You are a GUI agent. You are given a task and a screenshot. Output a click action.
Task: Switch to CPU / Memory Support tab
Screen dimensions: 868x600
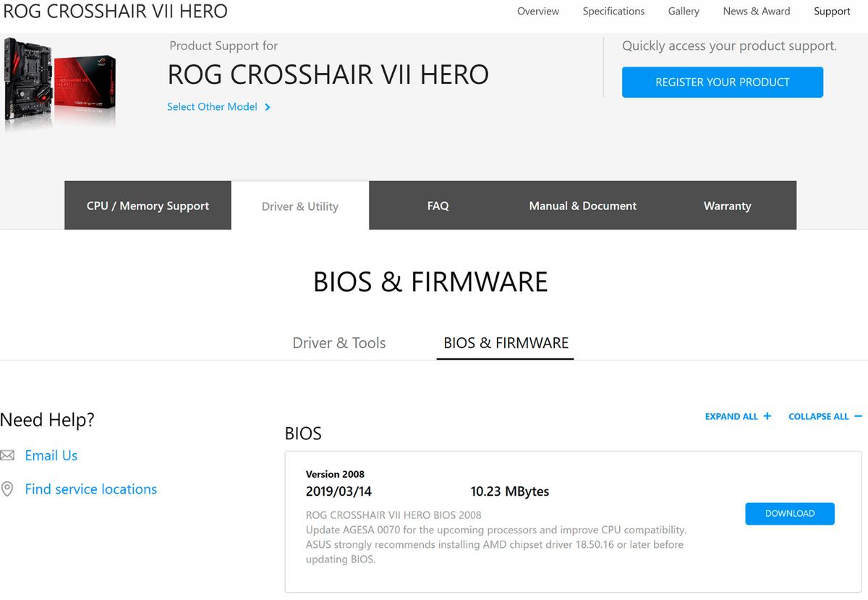[148, 206]
